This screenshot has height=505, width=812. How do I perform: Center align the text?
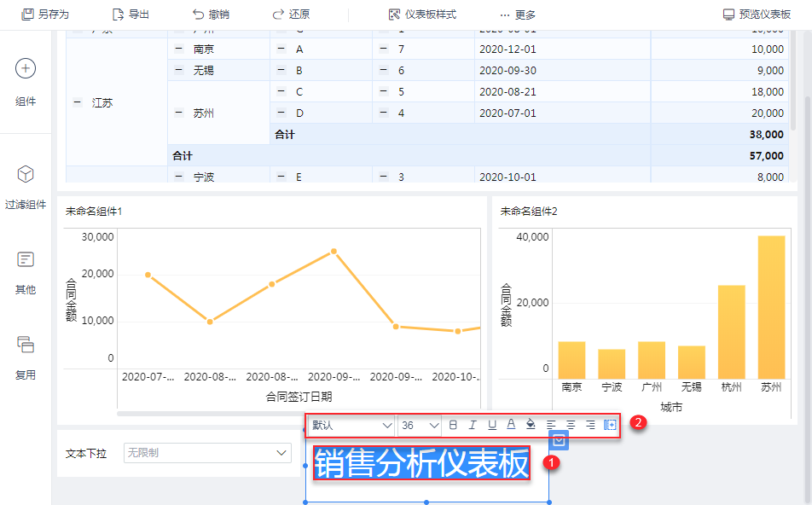[571, 425]
